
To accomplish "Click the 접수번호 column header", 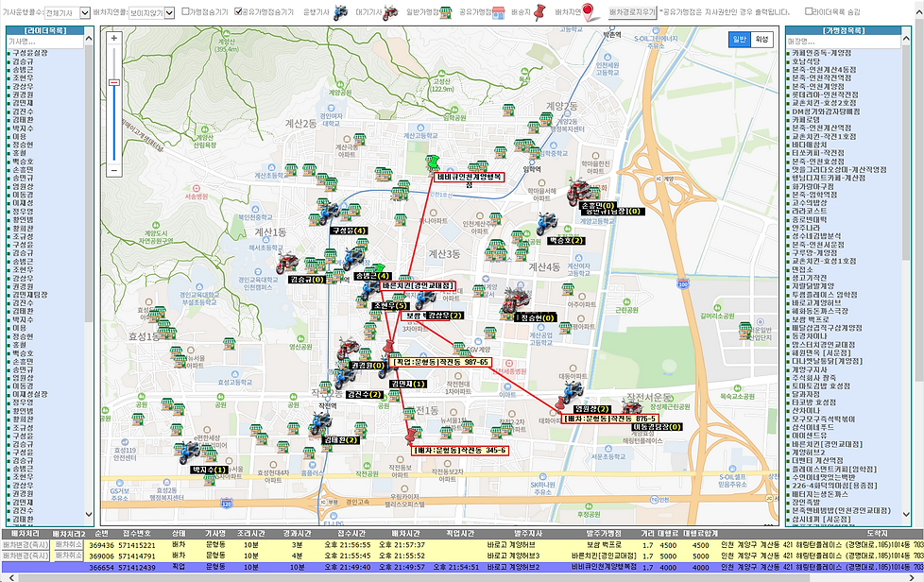I will (137, 533).
